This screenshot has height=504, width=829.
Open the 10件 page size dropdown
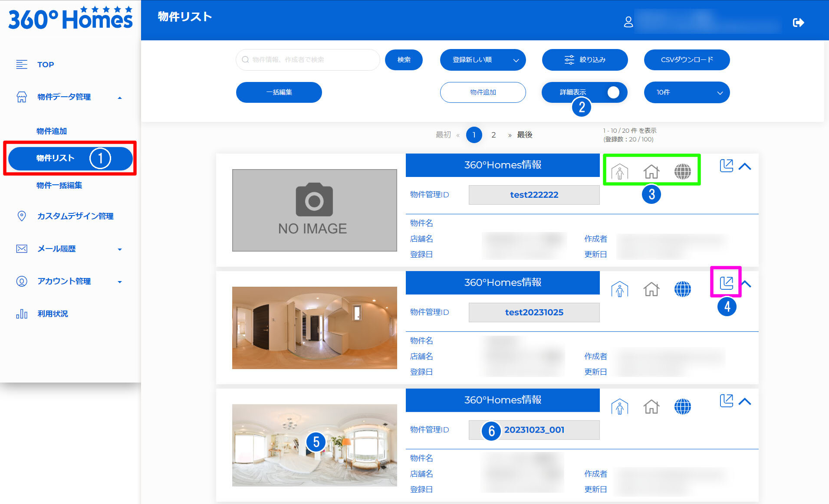687,92
